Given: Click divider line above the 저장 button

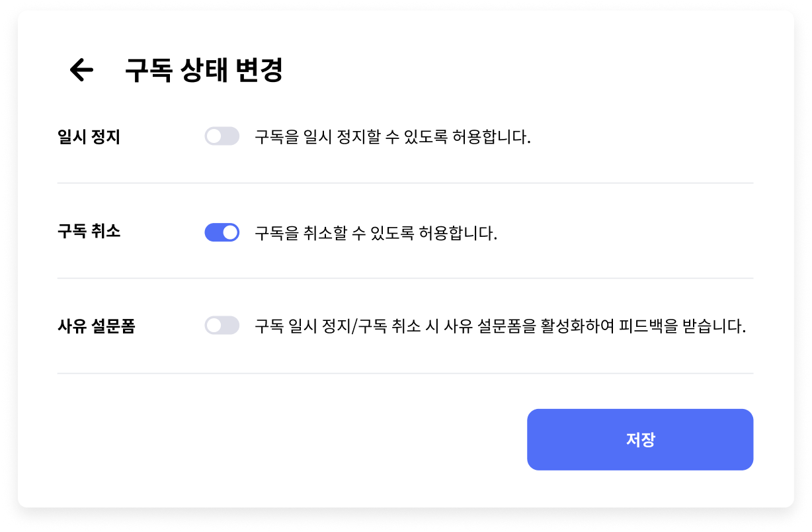Looking at the screenshot, I should (405, 373).
